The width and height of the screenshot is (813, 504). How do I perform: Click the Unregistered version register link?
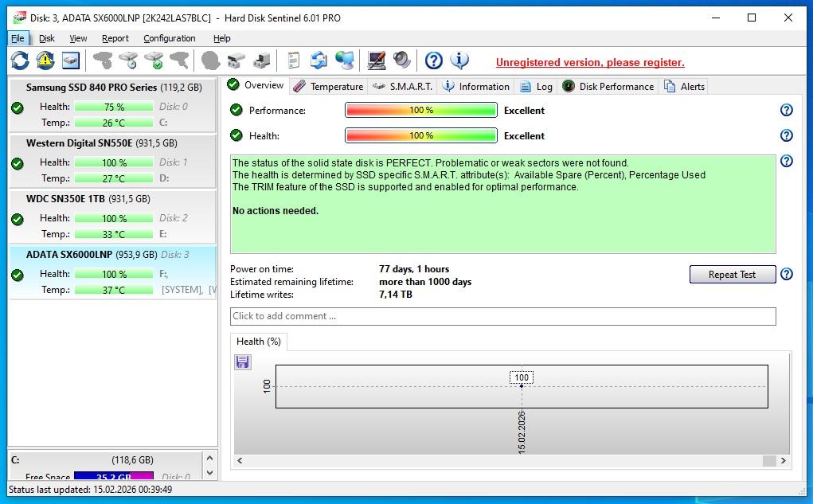click(589, 62)
